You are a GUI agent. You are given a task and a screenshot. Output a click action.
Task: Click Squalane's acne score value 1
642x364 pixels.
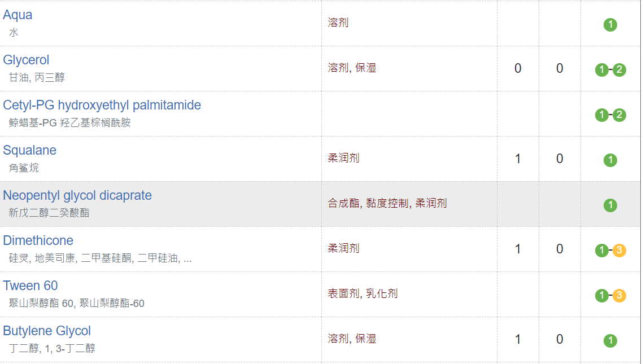click(518, 159)
